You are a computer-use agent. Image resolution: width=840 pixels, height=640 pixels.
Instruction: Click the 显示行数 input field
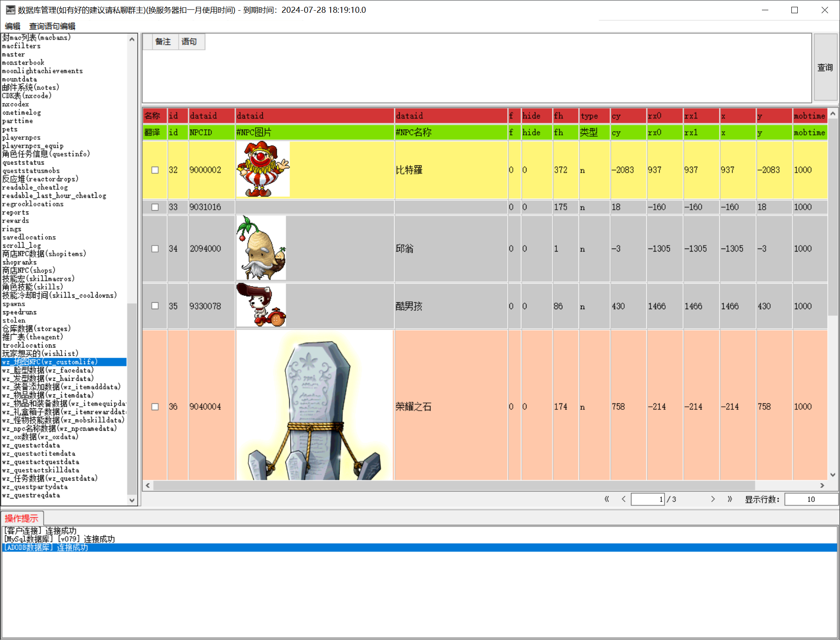[x=811, y=499]
